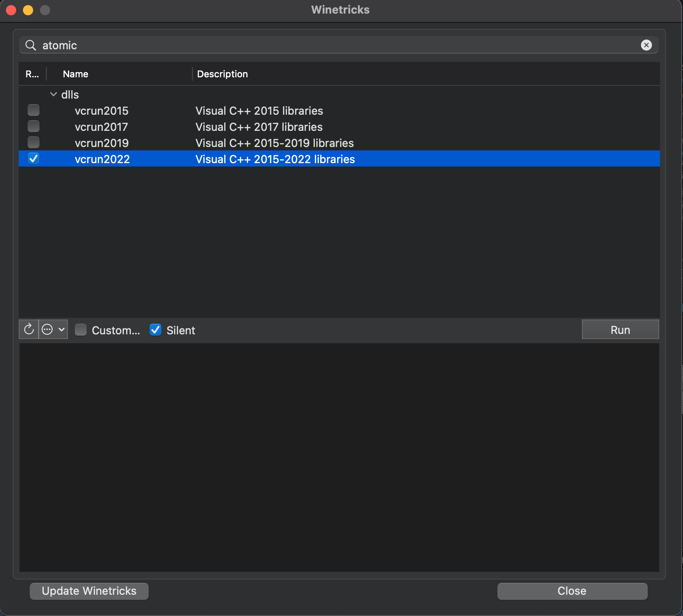
Task: Click the magnifying glass search icon
Action: coord(31,45)
